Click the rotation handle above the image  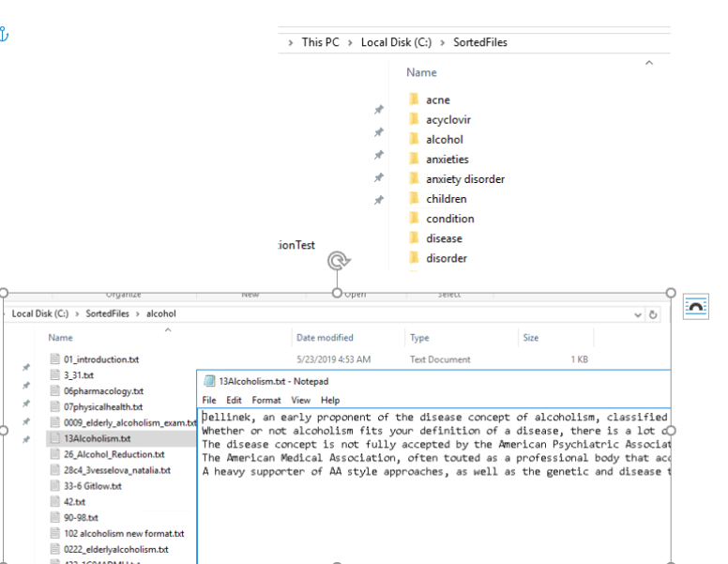pyautogui.click(x=339, y=261)
